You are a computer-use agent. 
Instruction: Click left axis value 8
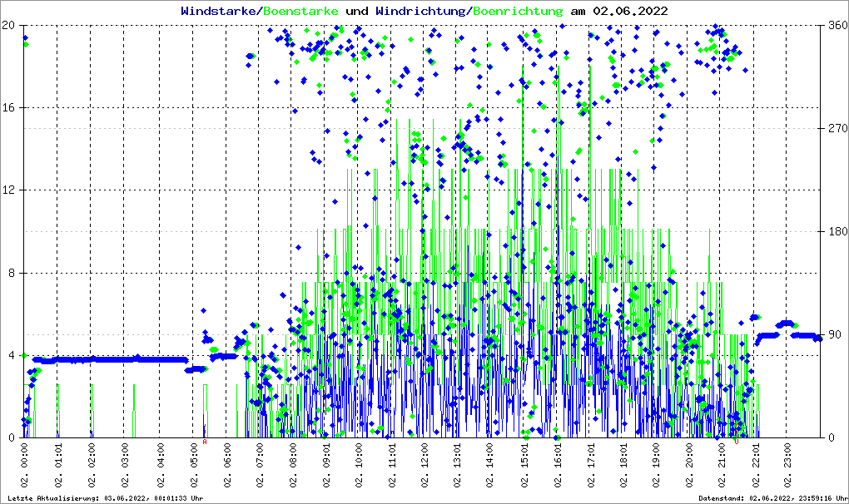[x=12, y=273]
